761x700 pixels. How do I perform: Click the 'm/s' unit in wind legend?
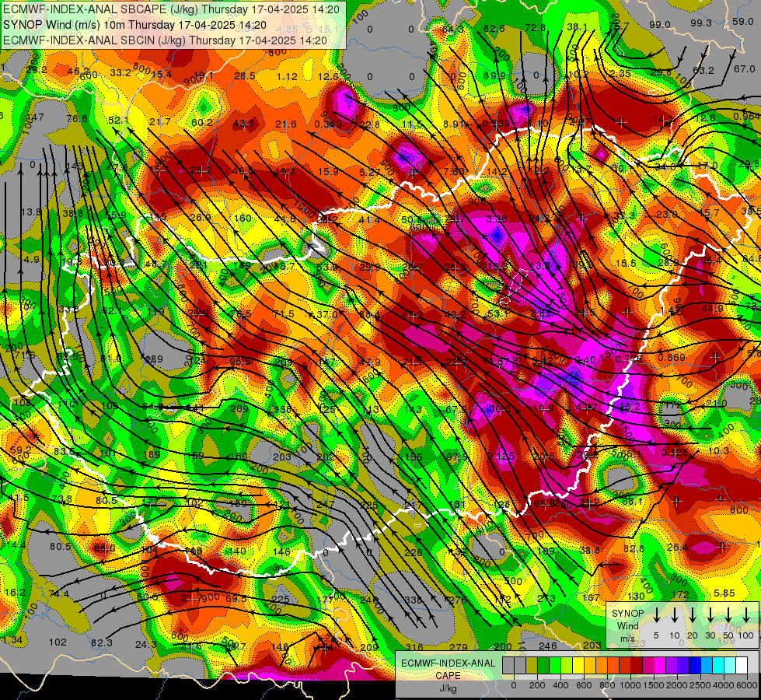tap(627, 639)
